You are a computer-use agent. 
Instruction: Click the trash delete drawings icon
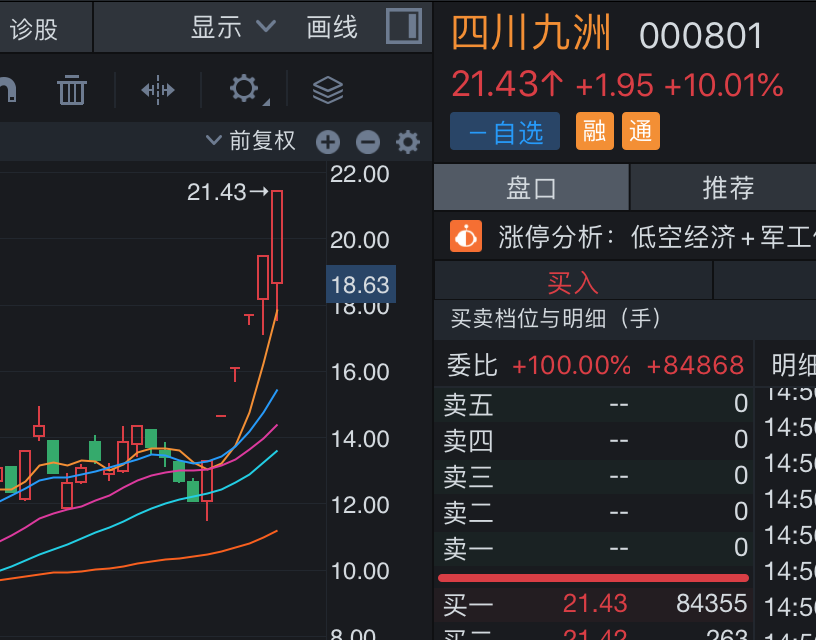71,90
